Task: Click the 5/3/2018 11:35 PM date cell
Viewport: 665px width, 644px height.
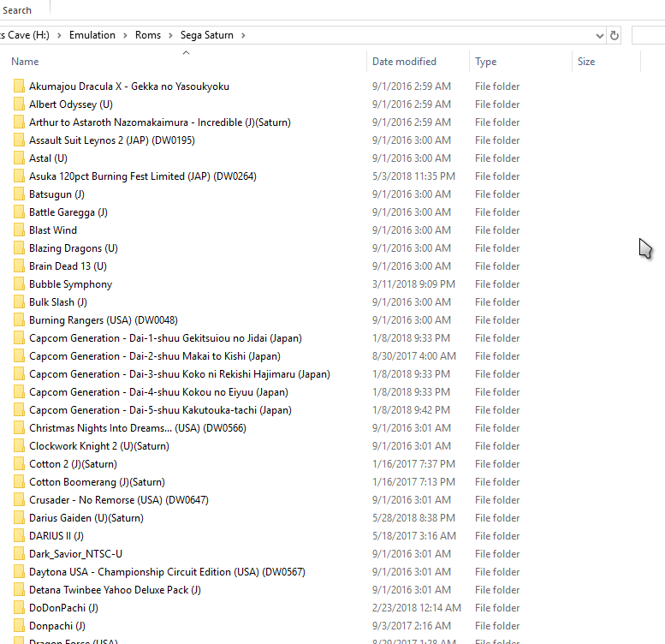Action: [413, 176]
